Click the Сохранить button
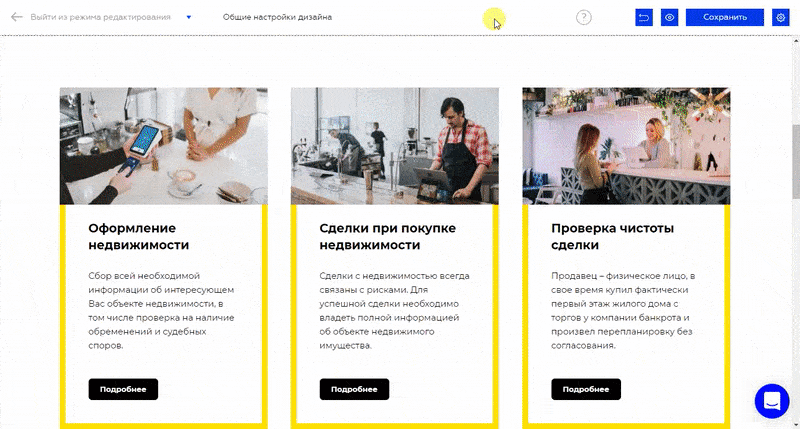This screenshot has height=429, width=800. tap(724, 17)
